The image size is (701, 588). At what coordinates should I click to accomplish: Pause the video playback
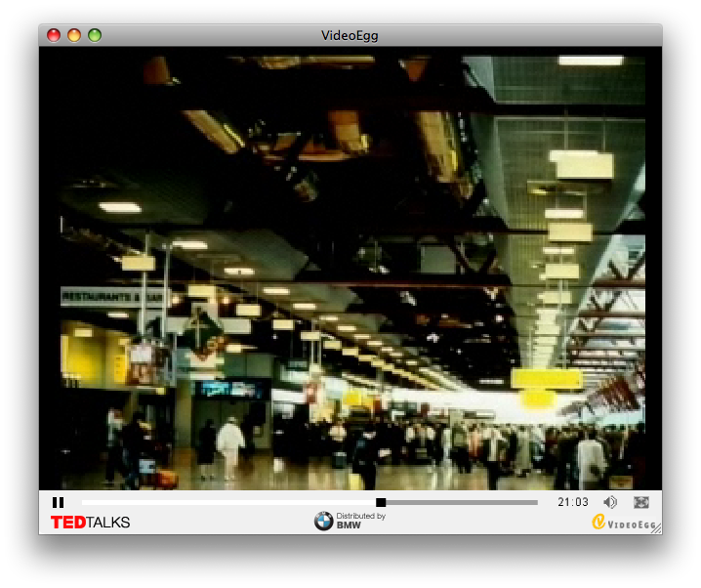(x=58, y=502)
